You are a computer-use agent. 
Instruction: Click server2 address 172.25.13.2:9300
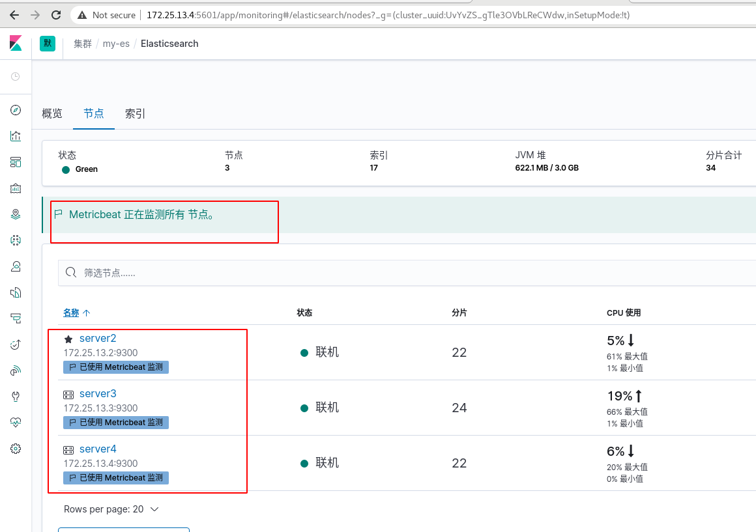click(101, 353)
